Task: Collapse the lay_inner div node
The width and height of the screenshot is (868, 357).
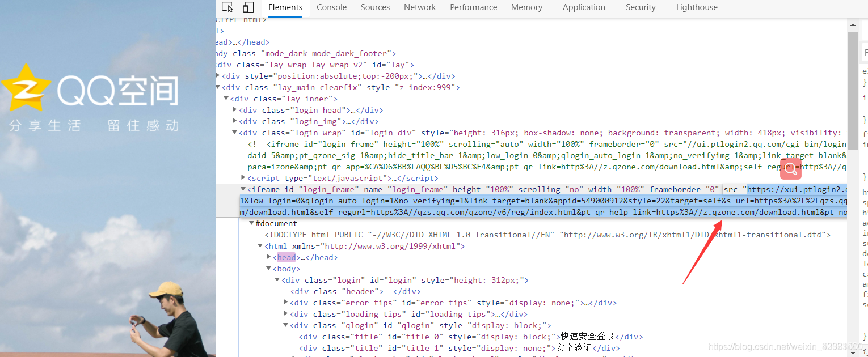Action: click(x=227, y=99)
